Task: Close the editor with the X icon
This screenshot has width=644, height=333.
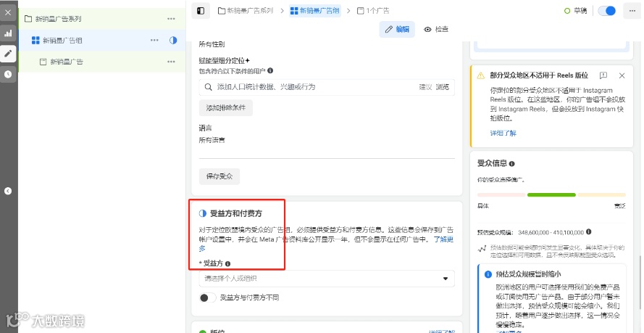Action: [x=8, y=13]
